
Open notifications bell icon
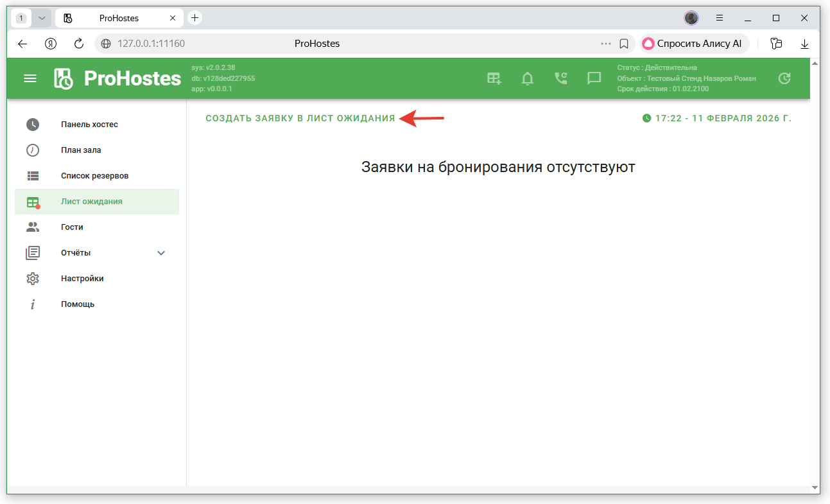pos(527,78)
